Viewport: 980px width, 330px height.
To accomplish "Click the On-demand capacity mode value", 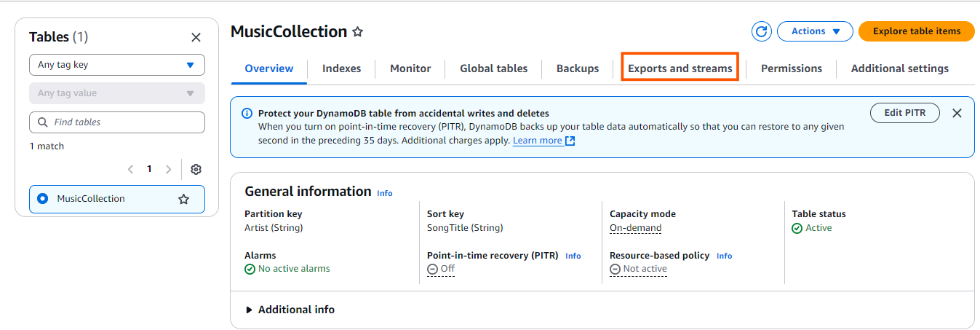I will click(x=636, y=228).
